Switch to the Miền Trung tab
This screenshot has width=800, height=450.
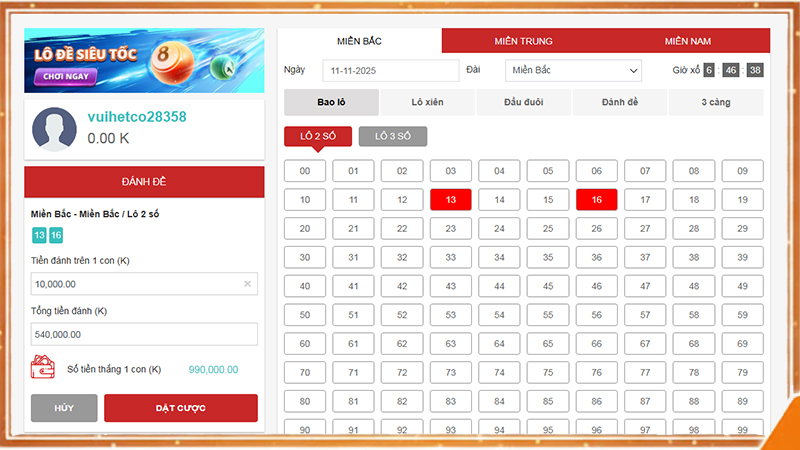coord(523,41)
